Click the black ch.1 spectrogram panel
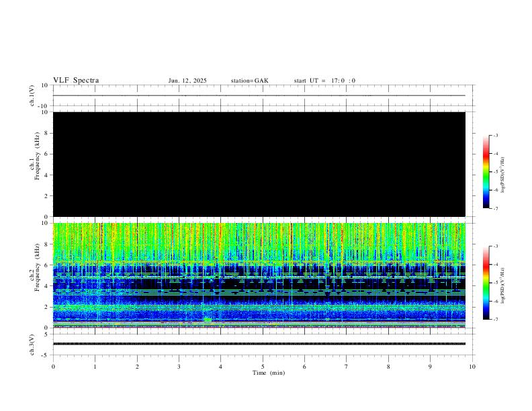Viewport: 532px width, 411px height. 259,164
